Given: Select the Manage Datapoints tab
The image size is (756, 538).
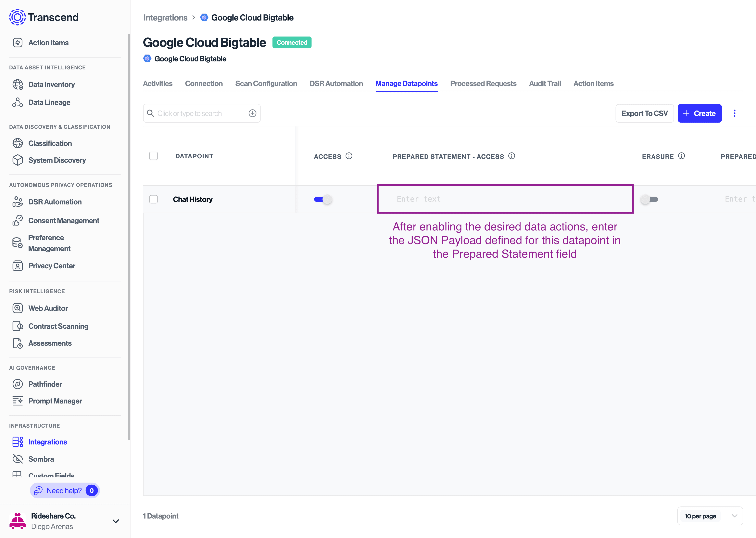Looking at the screenshot, I should 407,84.
